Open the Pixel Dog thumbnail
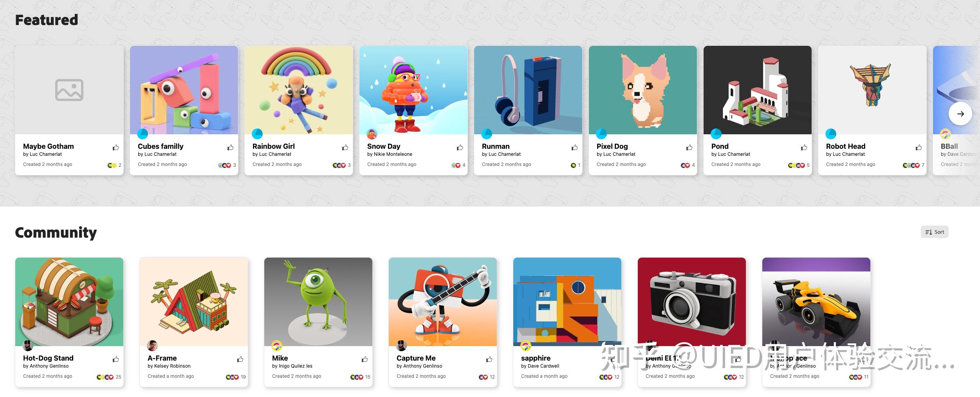 click(643, 90)
